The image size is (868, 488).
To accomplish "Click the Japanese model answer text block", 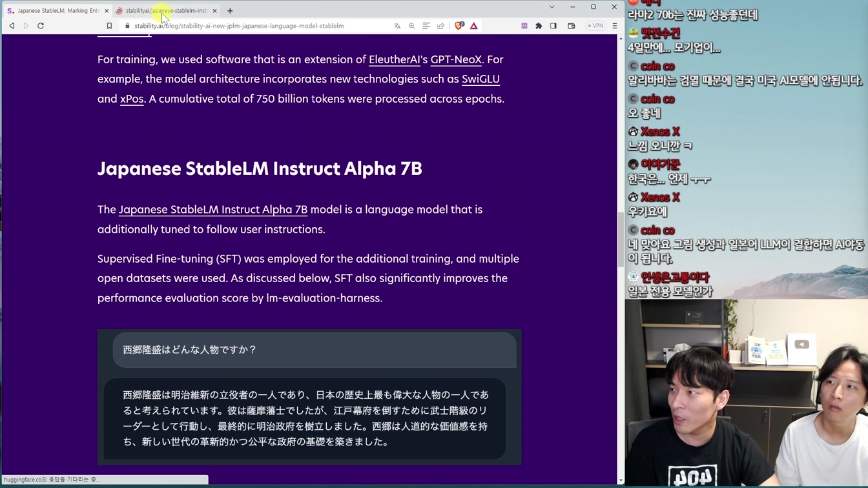I will pos(305,418).
